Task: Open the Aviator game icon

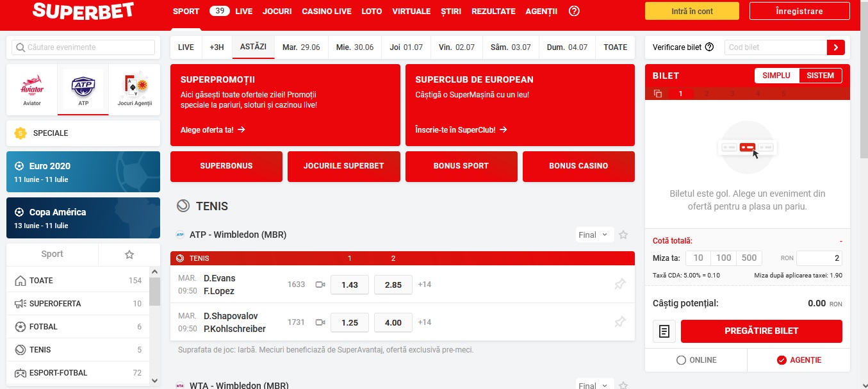Action: (32, 90)
